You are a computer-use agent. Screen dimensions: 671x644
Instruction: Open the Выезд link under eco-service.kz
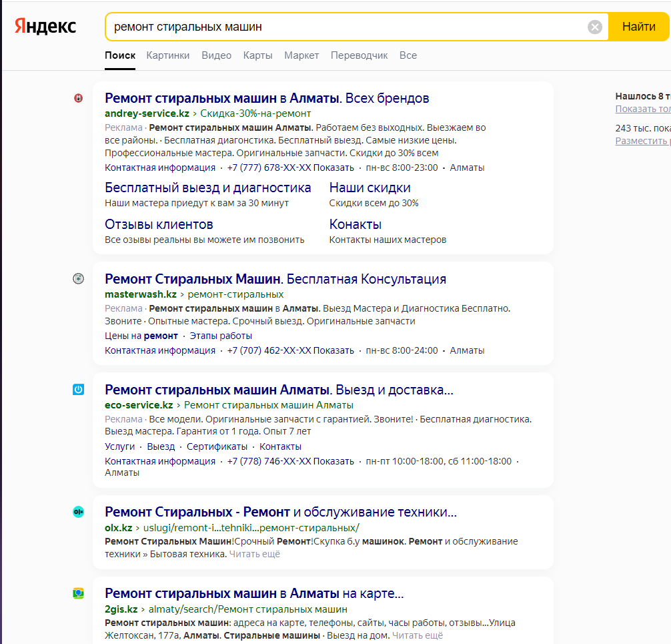(161, 446)
